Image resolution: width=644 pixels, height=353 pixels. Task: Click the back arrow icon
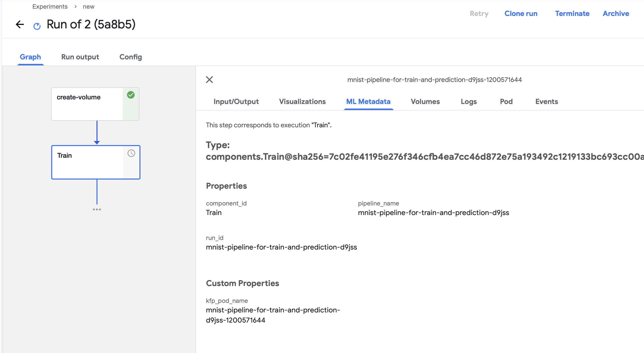point(20,25)
